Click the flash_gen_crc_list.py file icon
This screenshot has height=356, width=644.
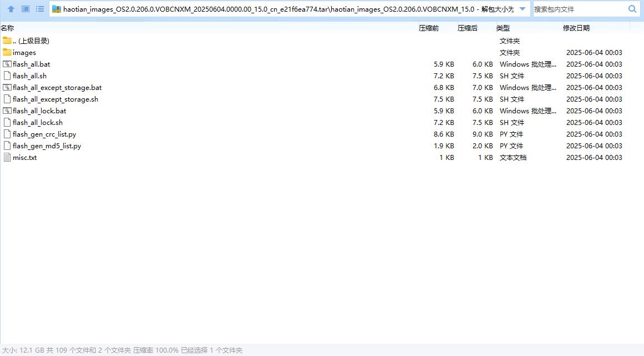tap(7, 134)
